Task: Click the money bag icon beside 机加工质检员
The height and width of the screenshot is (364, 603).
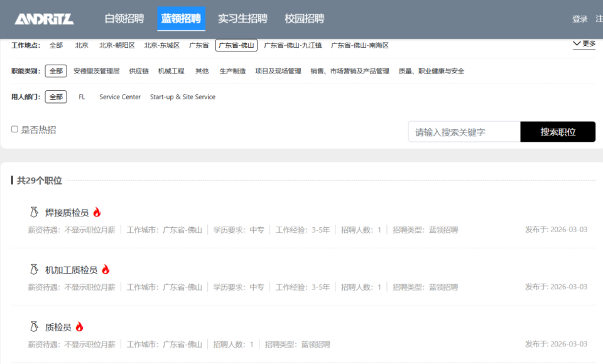Action: (x=35, y=269)
